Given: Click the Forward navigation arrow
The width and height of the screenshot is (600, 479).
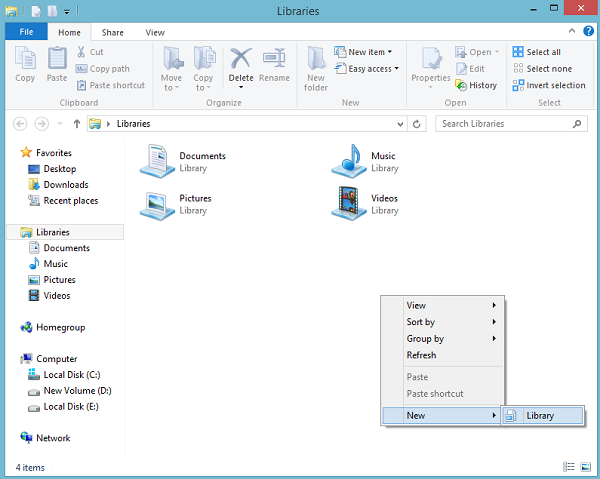Looking at the screenshot, I should coord(42,124).
